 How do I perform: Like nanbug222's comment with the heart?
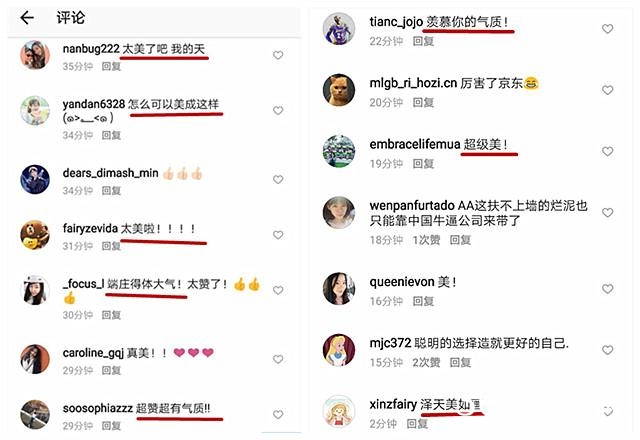tap(278, 55)
